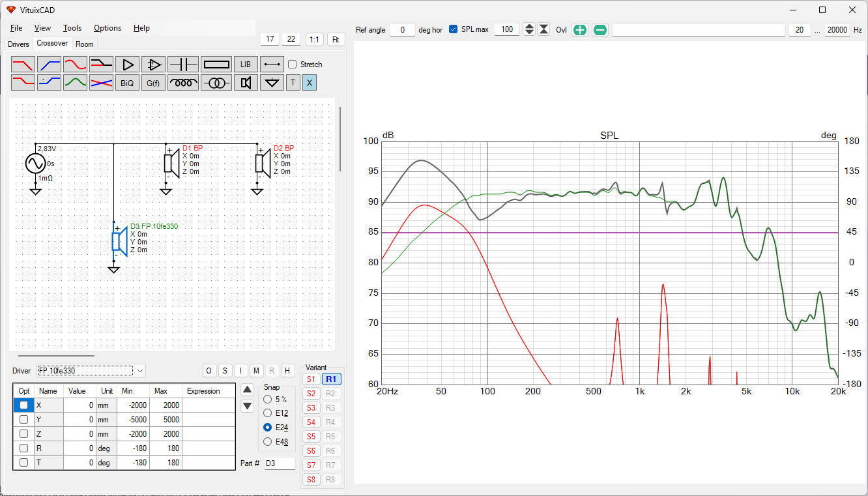Click the Ref angle input field
Screen dimensions: 868x496
(403, 30)
